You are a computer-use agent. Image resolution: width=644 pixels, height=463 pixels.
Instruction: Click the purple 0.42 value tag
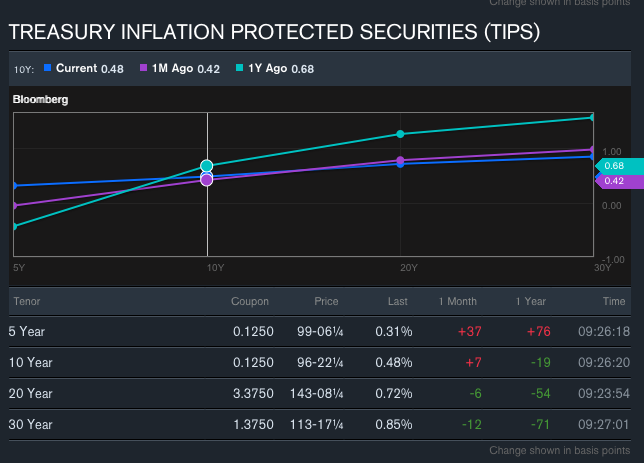coord(613,181)
